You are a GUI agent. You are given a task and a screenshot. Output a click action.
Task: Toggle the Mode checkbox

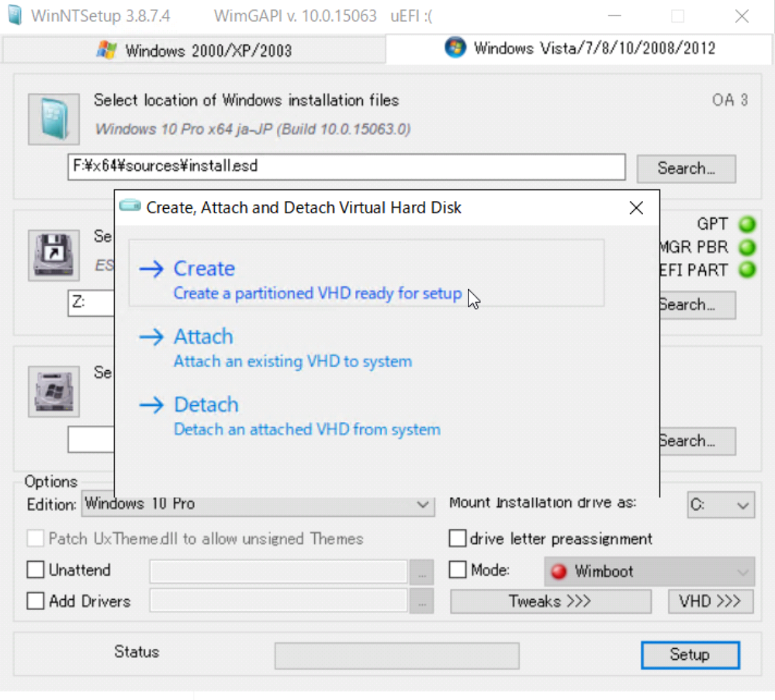pos(458,570)
